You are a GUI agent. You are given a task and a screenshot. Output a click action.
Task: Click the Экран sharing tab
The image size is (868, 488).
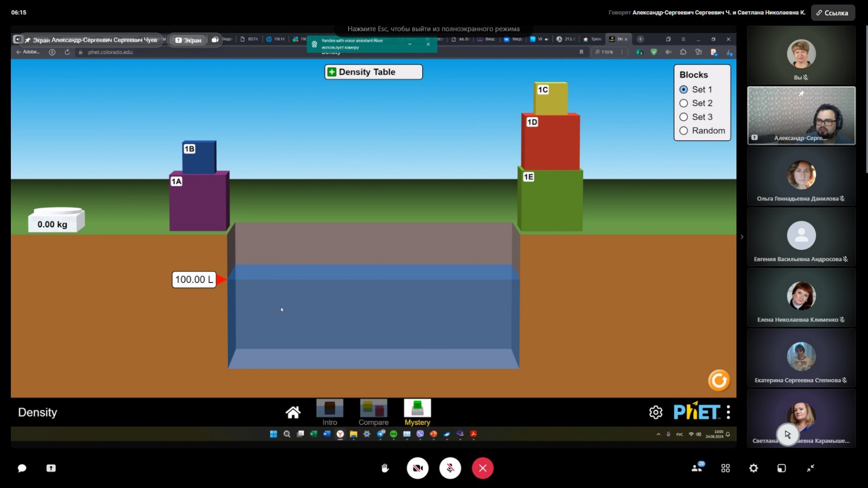tap(188, 40)
